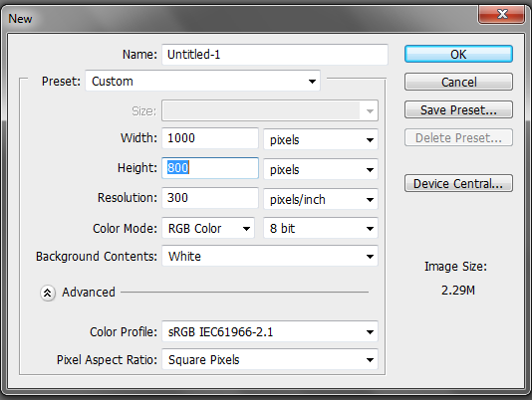The width and height of the screenshot is (532, 400).
Task: Click the Width field showing 1000
Action: 210,138
